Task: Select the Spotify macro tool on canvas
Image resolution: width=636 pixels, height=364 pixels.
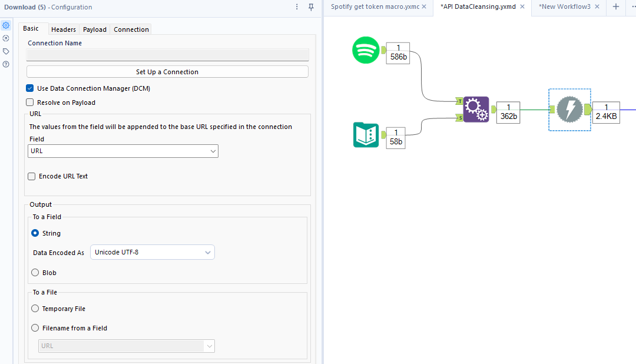Action: click(x=366, y=50)
